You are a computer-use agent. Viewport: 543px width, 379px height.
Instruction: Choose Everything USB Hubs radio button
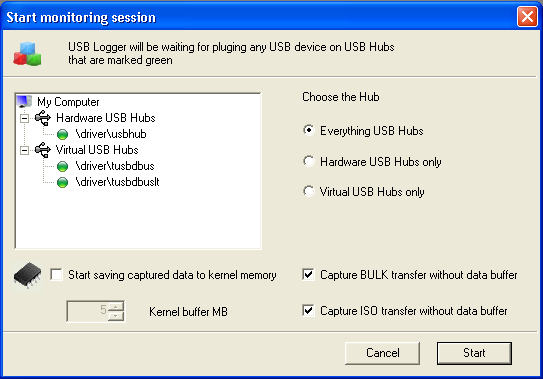click(x=309, y=130)
